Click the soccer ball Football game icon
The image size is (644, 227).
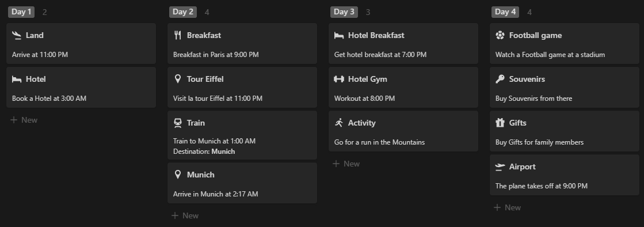click(x=500, y=35)
